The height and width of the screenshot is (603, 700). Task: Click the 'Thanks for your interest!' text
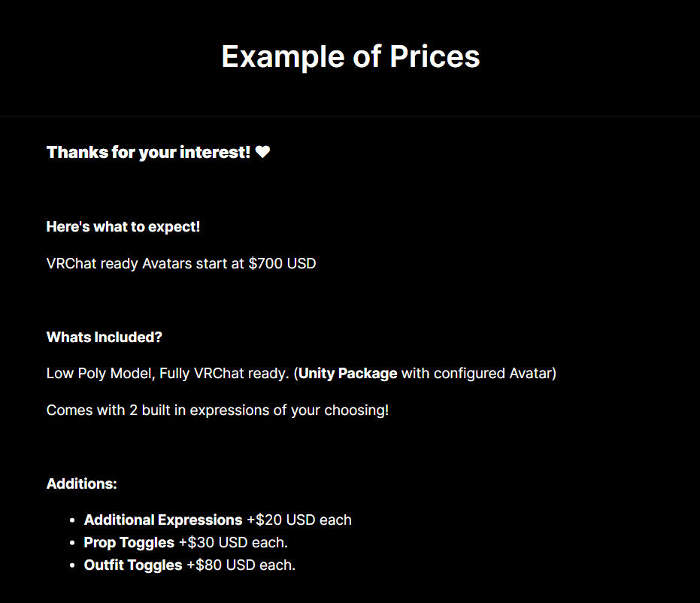148,152
